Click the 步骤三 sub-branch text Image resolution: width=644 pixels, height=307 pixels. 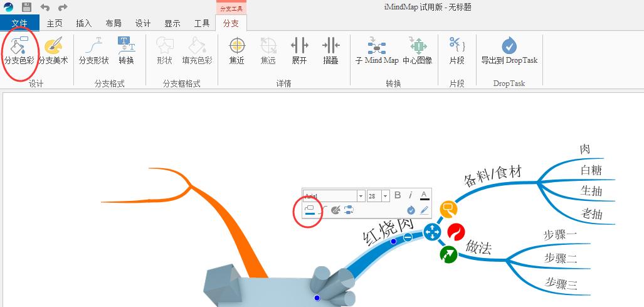point(561,283)
